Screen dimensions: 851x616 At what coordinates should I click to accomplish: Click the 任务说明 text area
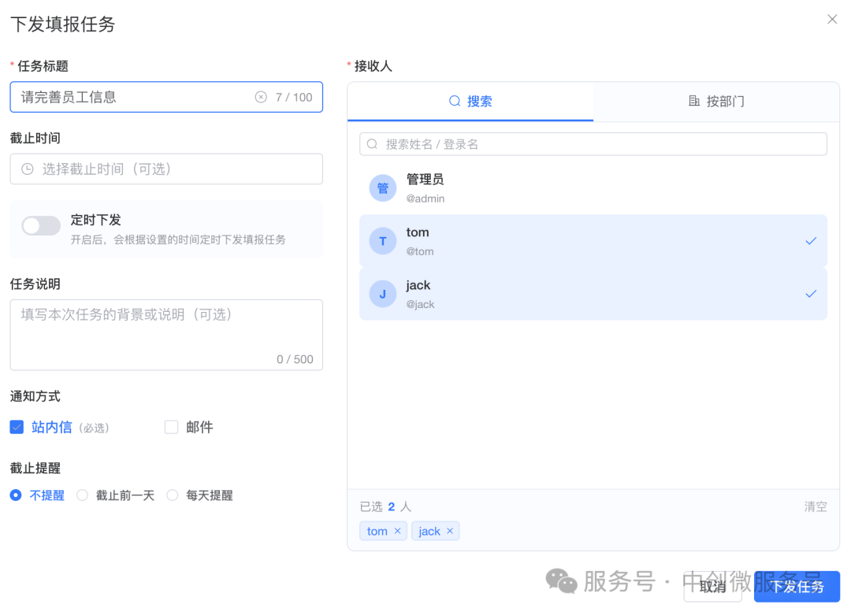tap(166, 335)
